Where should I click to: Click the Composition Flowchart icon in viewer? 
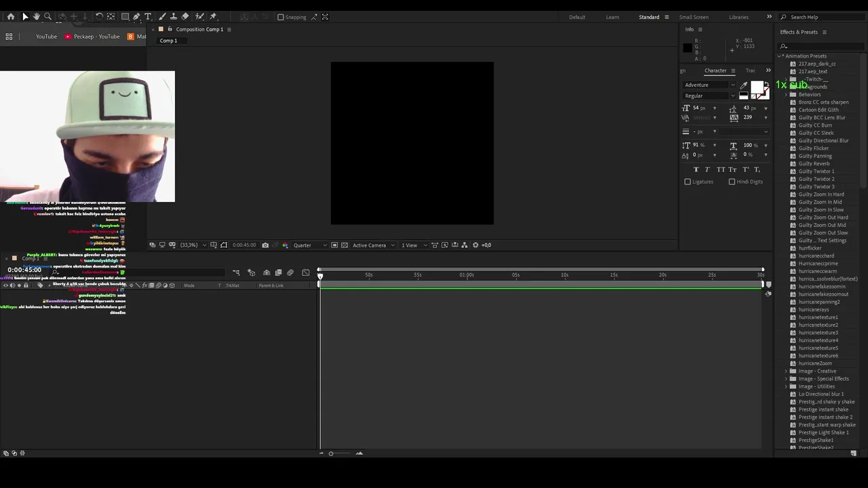click(465, 245)
